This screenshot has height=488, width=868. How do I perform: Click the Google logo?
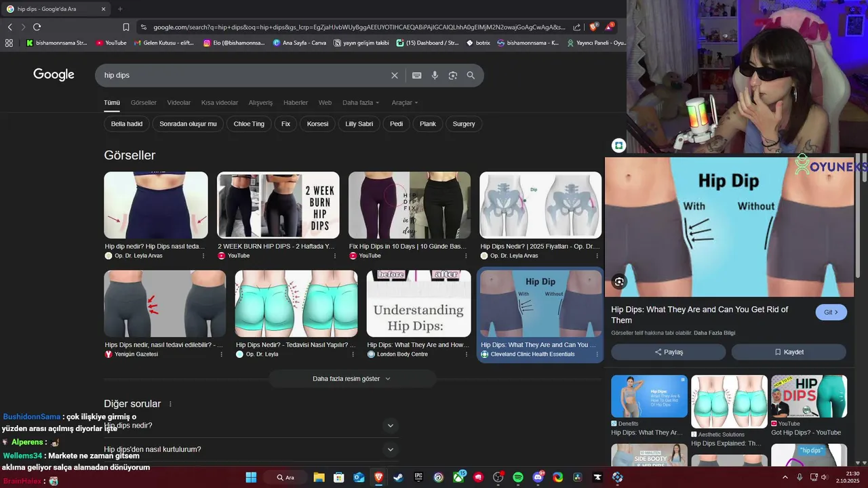54,75
